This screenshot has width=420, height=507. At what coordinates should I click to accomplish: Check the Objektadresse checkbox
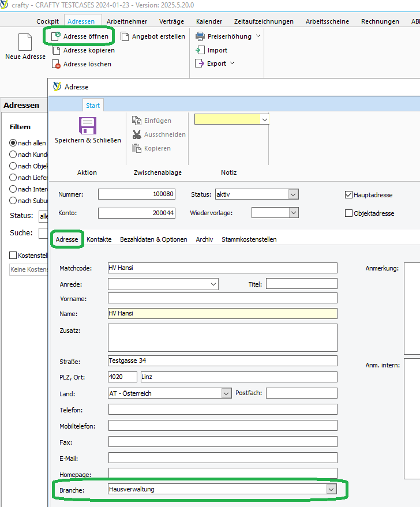click(x=348, y=213)
